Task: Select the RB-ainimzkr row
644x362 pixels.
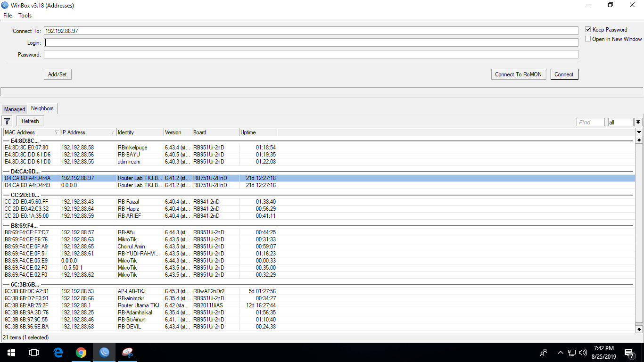Action: point(319,298)
